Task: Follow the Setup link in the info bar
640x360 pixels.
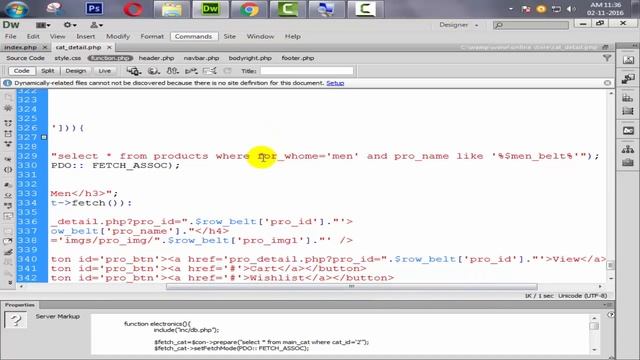Action: pos(335,83)
